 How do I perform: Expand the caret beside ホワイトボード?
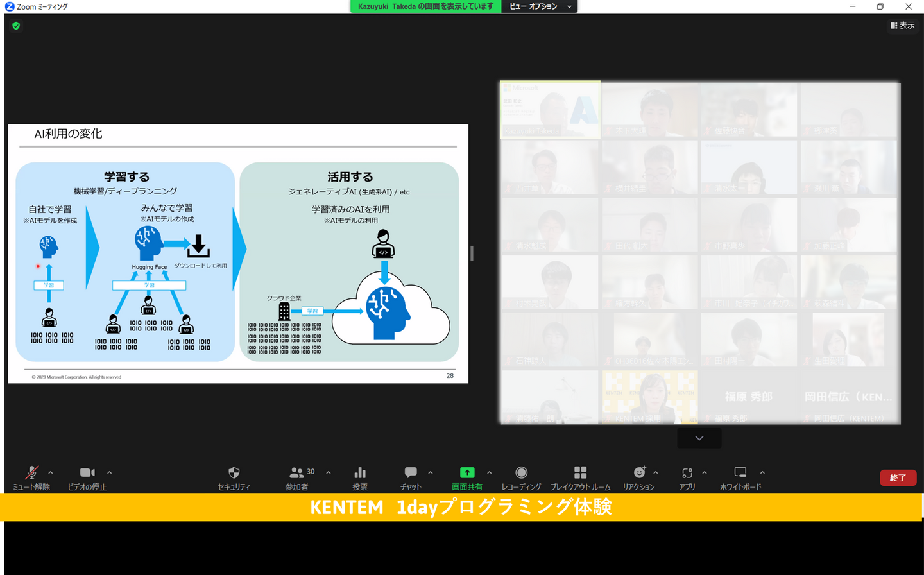[762, 473]
